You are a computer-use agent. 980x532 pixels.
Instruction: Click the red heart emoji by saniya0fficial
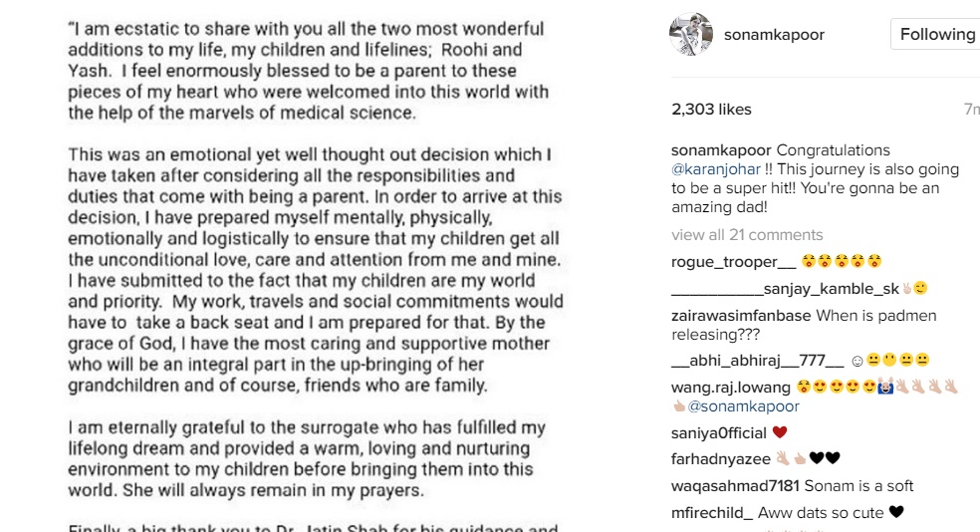(x=780, y=432)
